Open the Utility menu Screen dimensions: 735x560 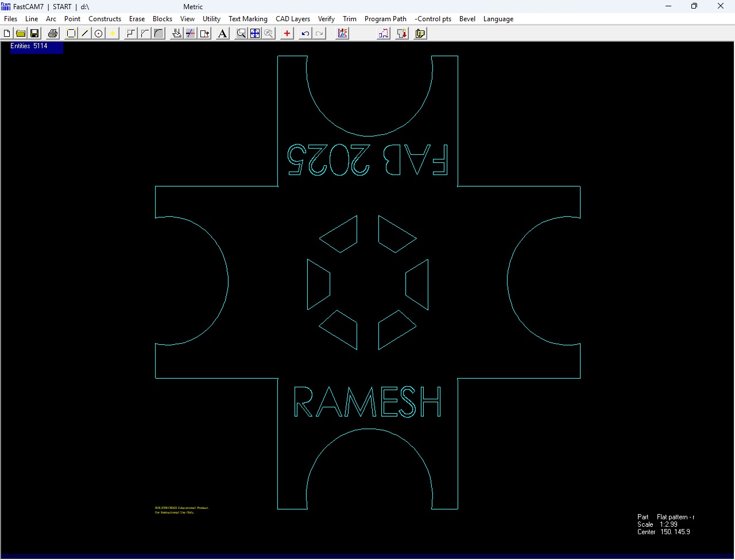tap(212, 19)
